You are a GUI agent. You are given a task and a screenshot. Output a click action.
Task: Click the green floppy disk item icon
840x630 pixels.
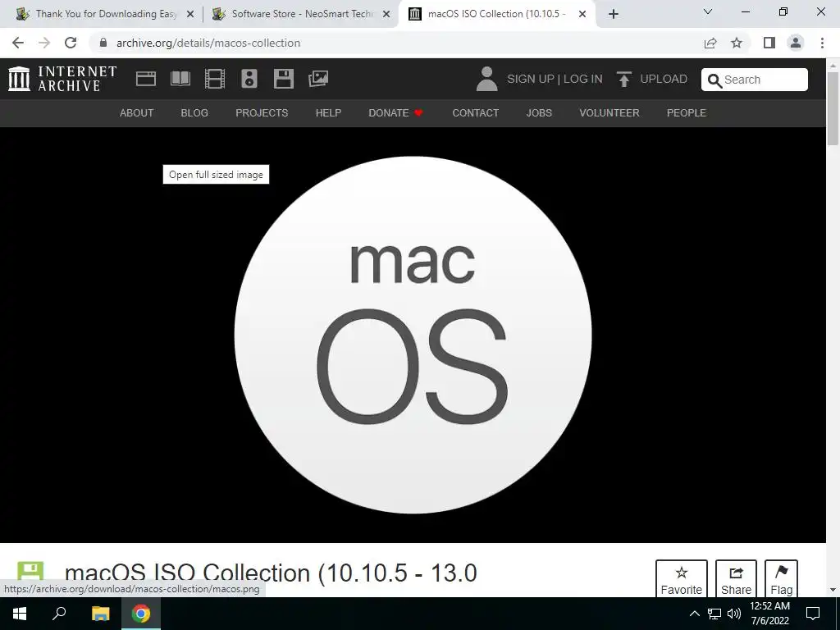(30, 571)
